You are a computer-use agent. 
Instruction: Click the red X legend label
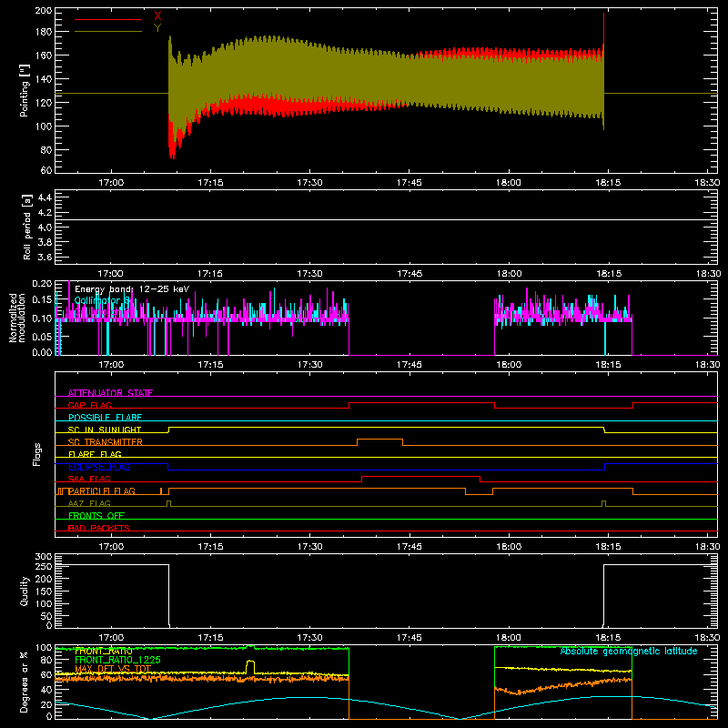[157, 16]
